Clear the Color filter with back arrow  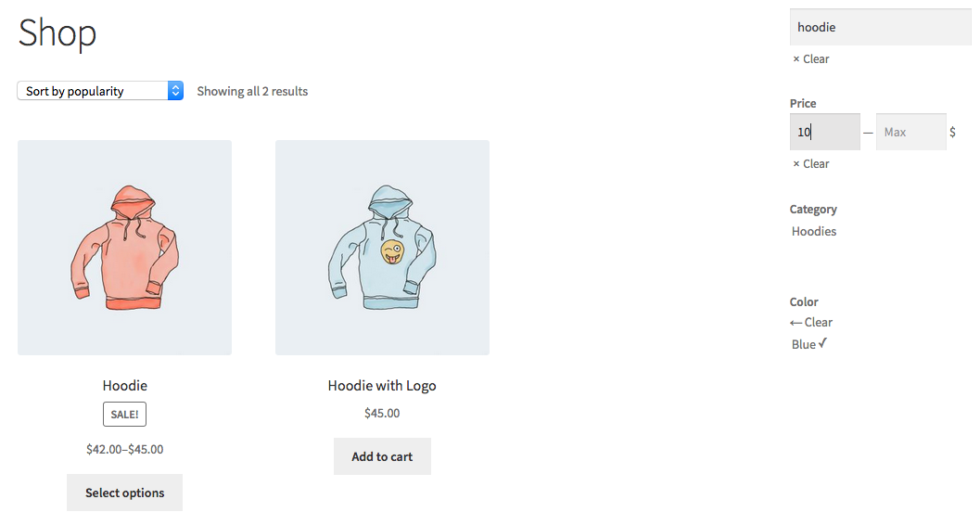point(811,323)
